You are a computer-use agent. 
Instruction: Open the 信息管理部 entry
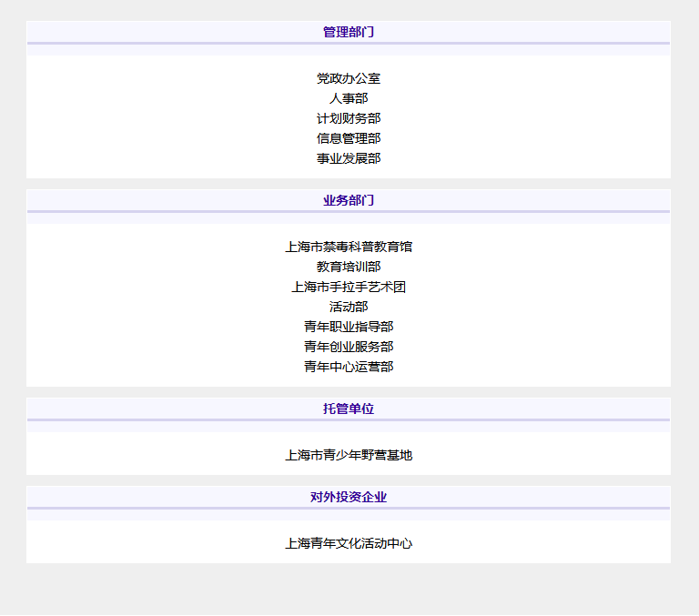coord(349,138)
